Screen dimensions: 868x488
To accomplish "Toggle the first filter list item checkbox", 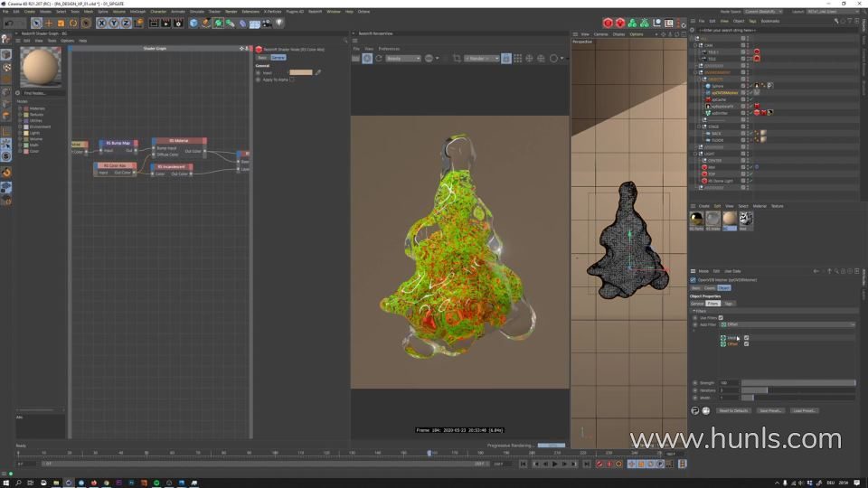I will pyautogui.click(x=747, y=337).
